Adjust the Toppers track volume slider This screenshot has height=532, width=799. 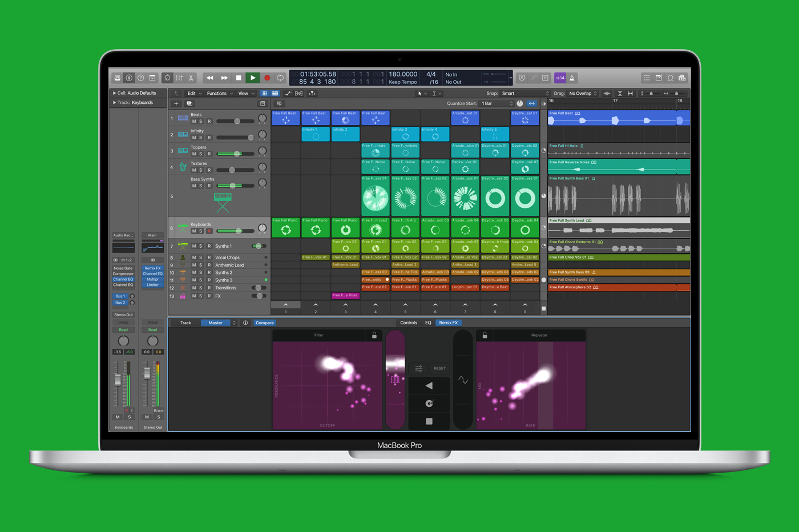click(235, 154)
